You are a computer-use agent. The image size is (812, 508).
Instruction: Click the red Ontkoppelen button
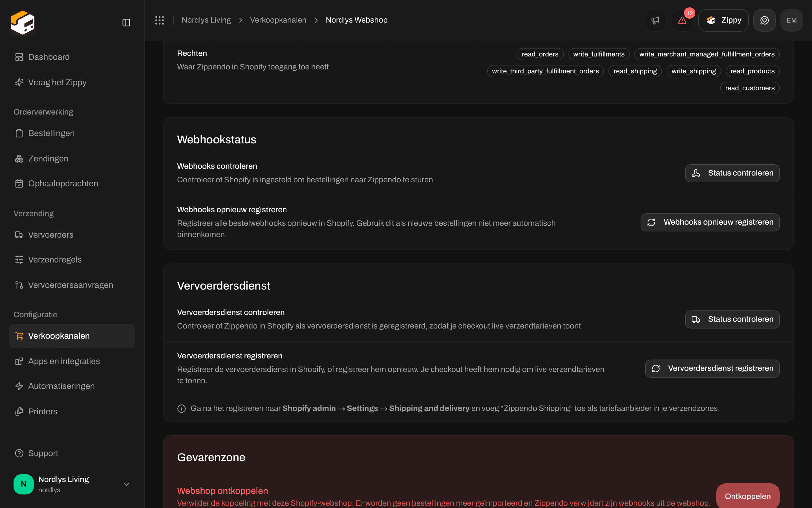click(748, 496)
